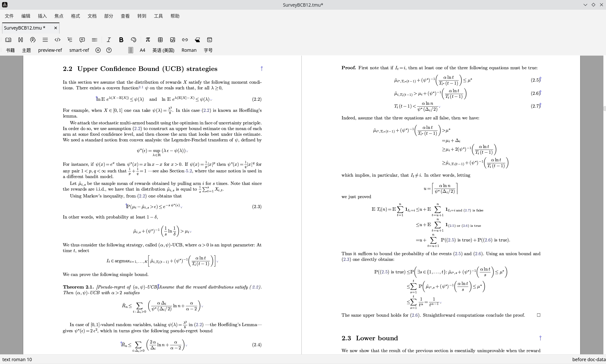Click the code tag icon
Viewport: 606px width, 364px height.
tap(58, 40)
